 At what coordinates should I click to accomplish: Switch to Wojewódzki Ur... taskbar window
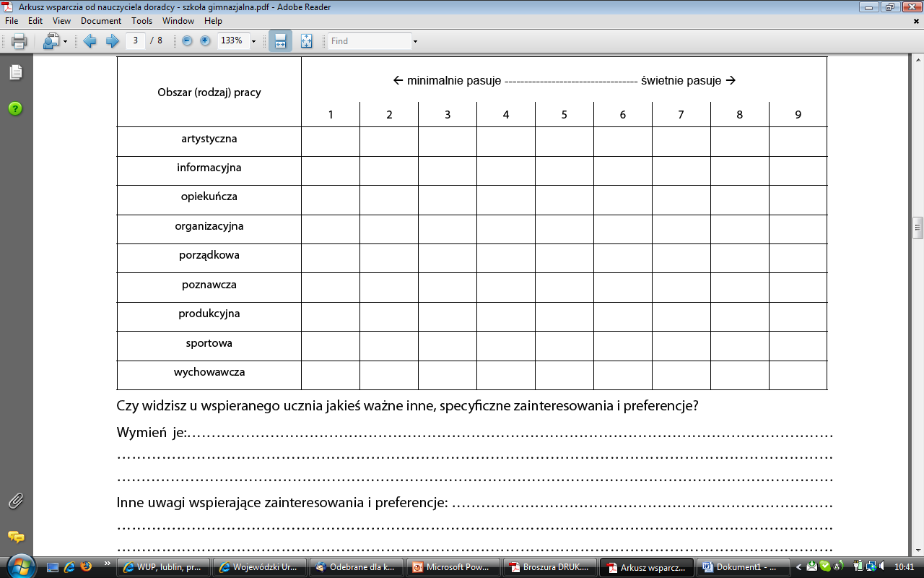pyautogui.click(x=261, y=567)
